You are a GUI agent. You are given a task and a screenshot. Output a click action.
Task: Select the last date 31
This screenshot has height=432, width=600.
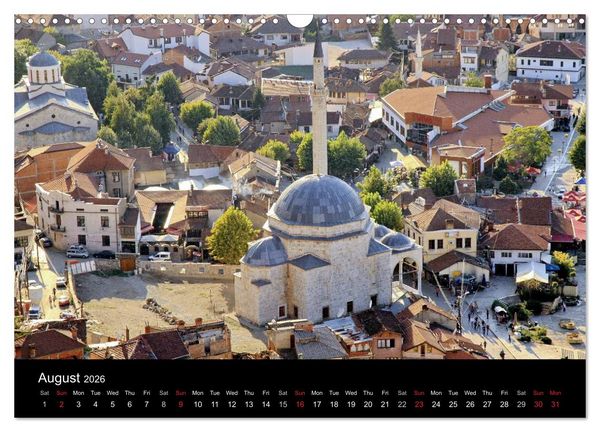[x=555, y=404]
